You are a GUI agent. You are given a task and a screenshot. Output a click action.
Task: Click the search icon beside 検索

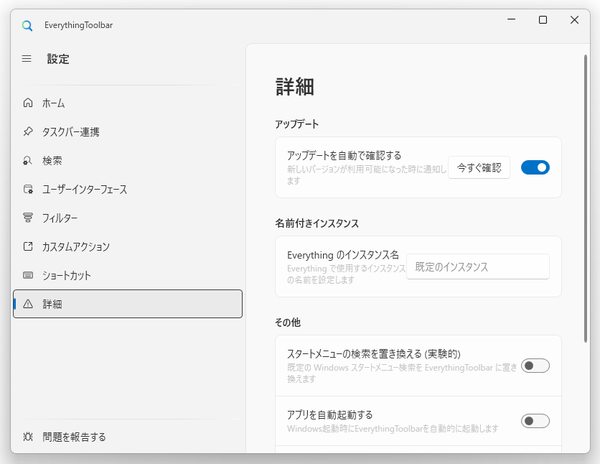(x=28, y=160)
